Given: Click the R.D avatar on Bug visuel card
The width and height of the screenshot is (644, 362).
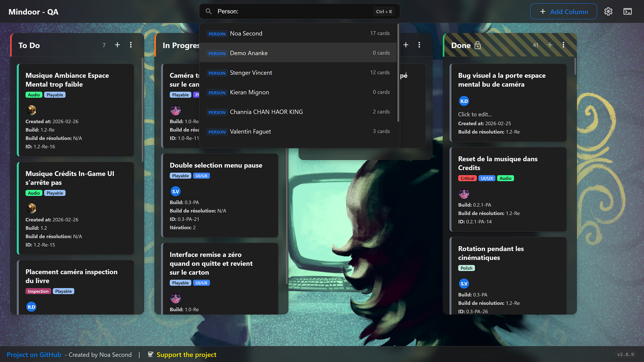Looking at the screenshot, I should click(464, 101).
